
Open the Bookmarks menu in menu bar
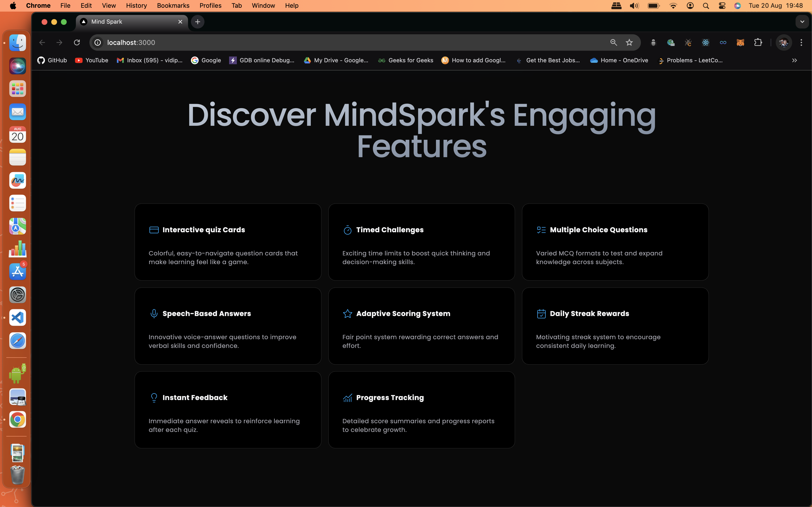tap(173, 6)
